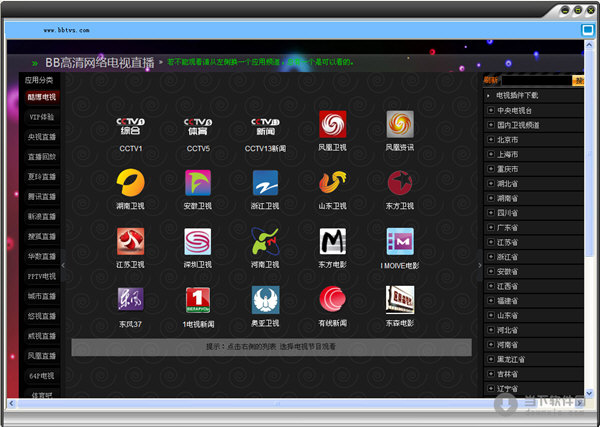Click the right arrow beside the channel grid
The width and height of the screenshot is (600, 427).
479,265
